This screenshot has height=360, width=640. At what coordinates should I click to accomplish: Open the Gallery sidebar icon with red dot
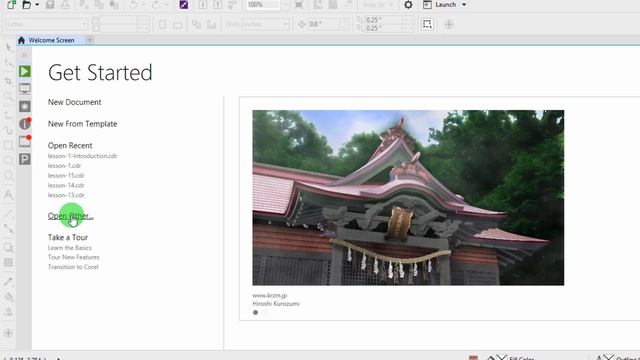tap(24, 142)
